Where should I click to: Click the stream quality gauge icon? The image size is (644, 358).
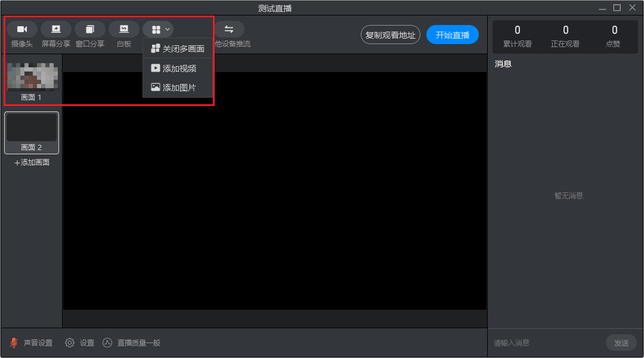(x=107, y=343)
